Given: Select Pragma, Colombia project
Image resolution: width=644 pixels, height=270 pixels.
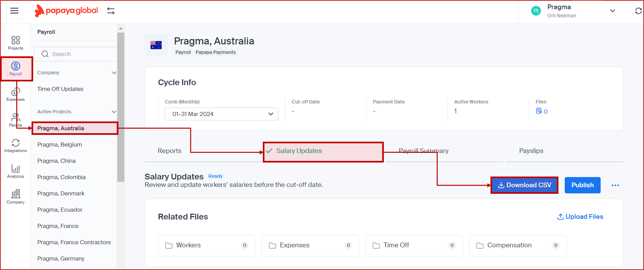Looking at the screenshot, I should [61, 177].
